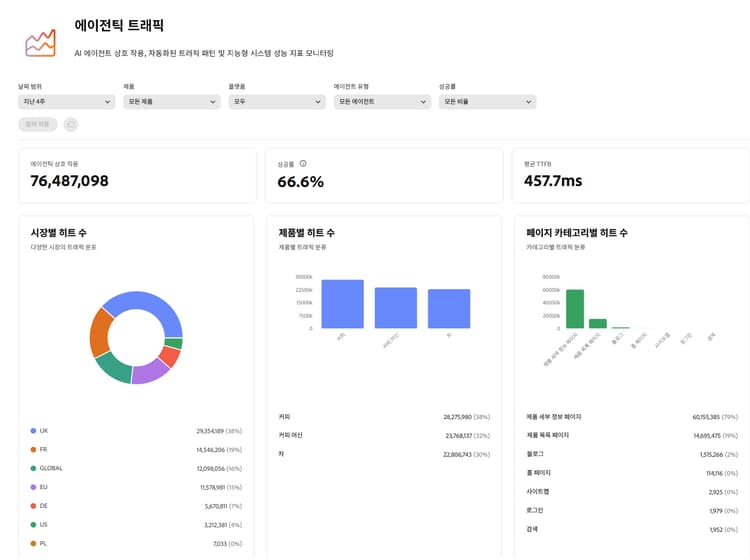The image size is (750, 560).
Task: Open the 성공률 filter dropdown
Action: [x=487, y=101]
